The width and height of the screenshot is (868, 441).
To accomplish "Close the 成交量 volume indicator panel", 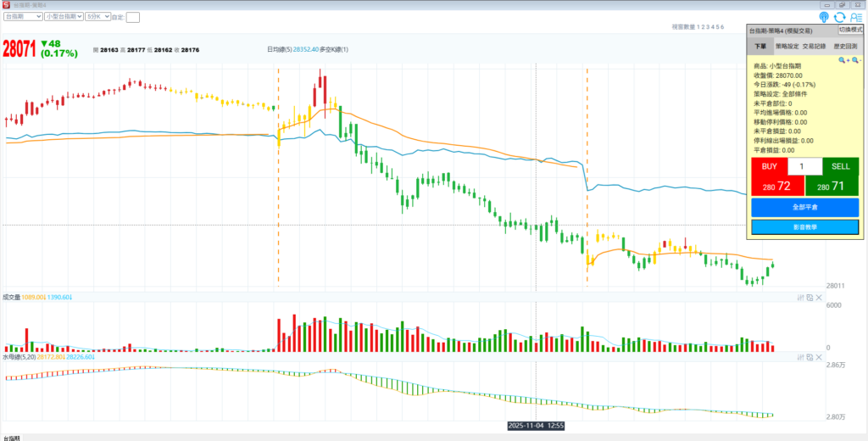I will click(819, 298).
